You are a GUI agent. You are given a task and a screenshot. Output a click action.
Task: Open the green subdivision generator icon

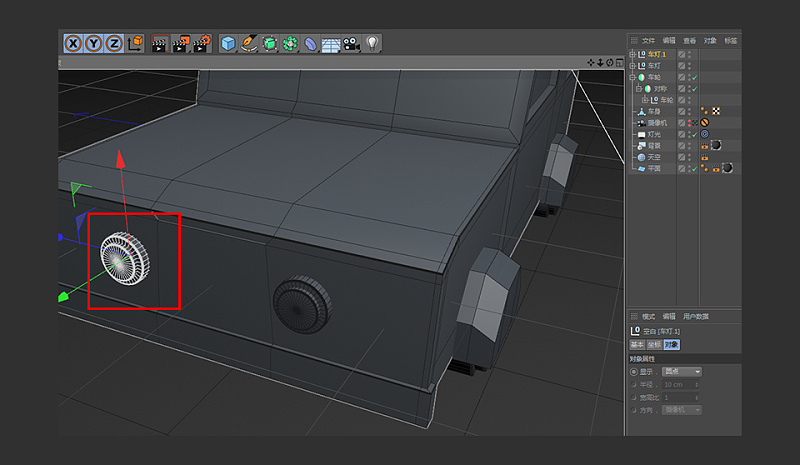pos(269,44)
